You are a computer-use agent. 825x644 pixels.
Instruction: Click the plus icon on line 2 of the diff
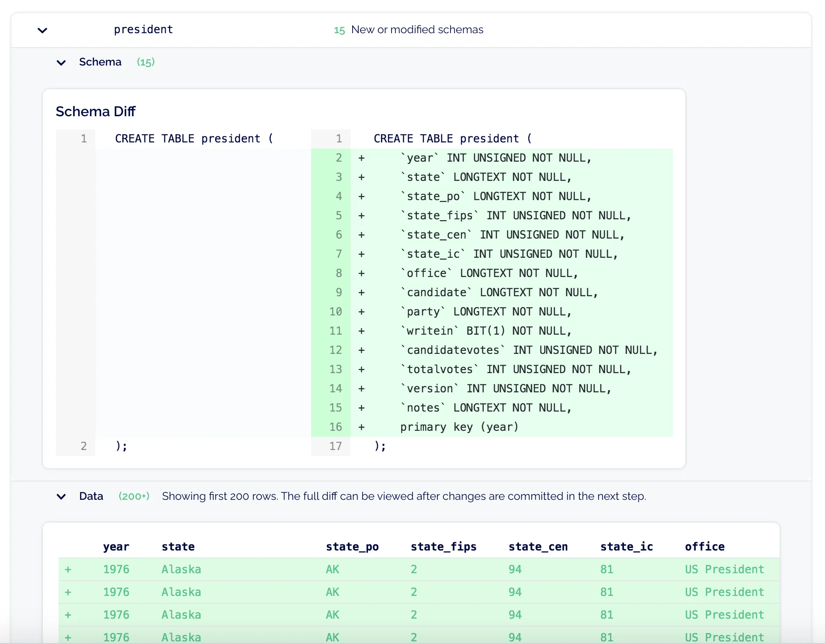pyautogui.click(x=361, y=158)
